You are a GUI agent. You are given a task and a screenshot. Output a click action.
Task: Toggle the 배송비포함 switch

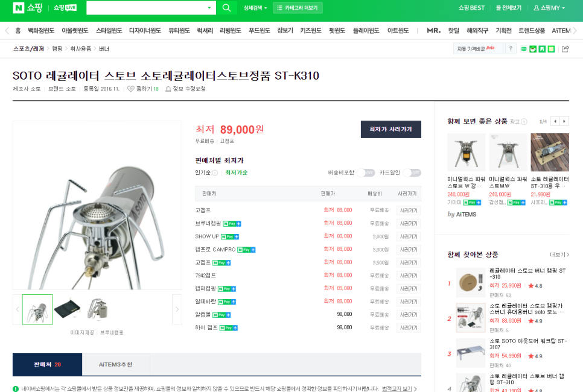click(x=366, y=172)
